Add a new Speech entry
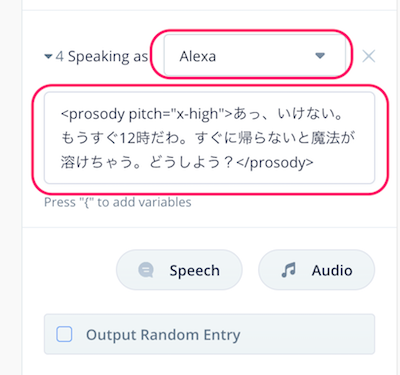 pos(179,270)
